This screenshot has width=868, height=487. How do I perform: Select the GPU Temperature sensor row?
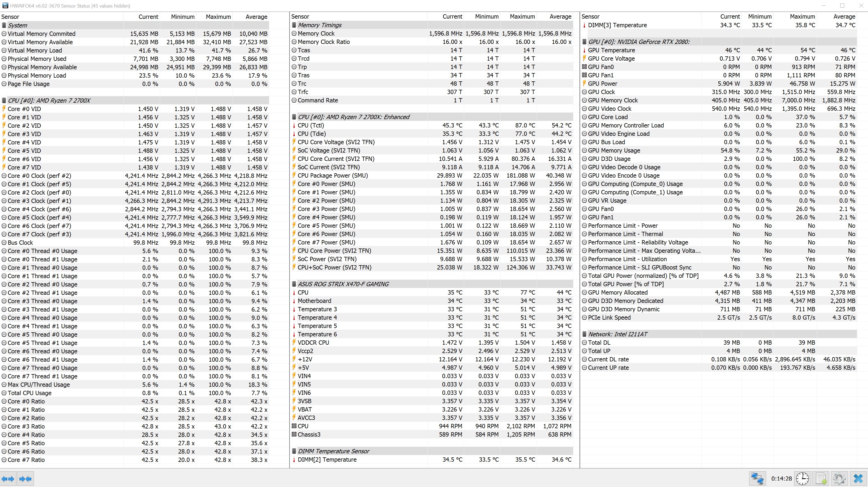click(611, 50)
